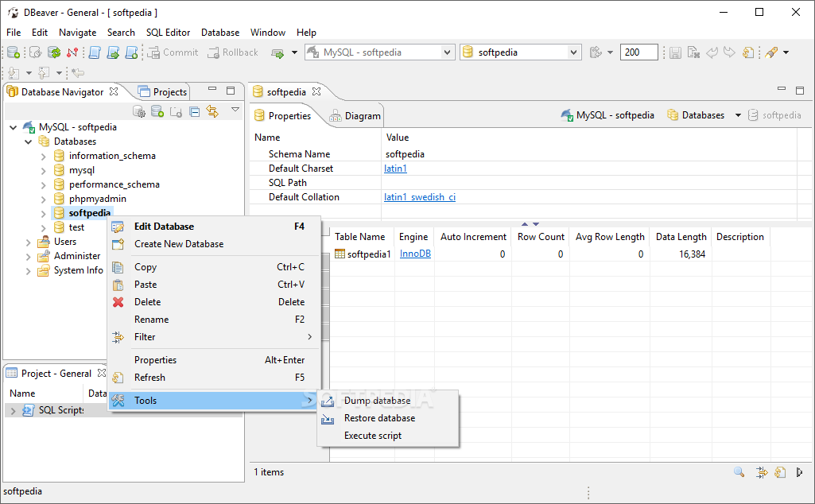Choose Create New Database from context menu

(x=214, y=244)
